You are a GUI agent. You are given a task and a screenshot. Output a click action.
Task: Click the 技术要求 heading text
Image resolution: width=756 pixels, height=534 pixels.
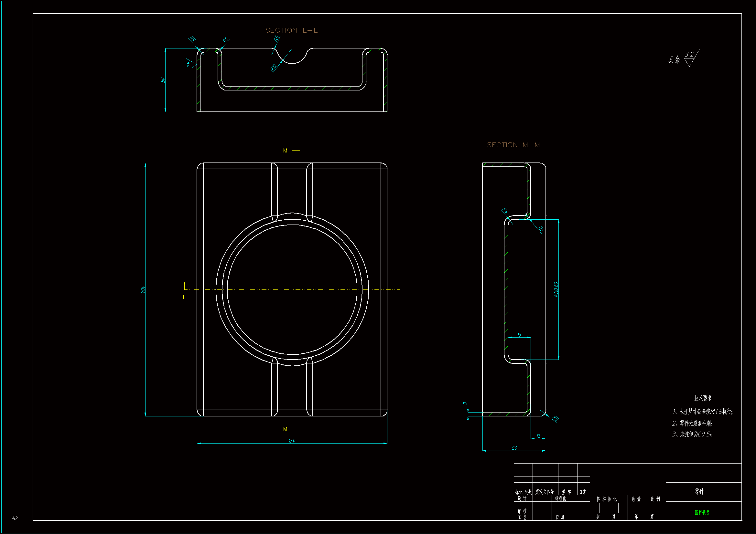702,398
